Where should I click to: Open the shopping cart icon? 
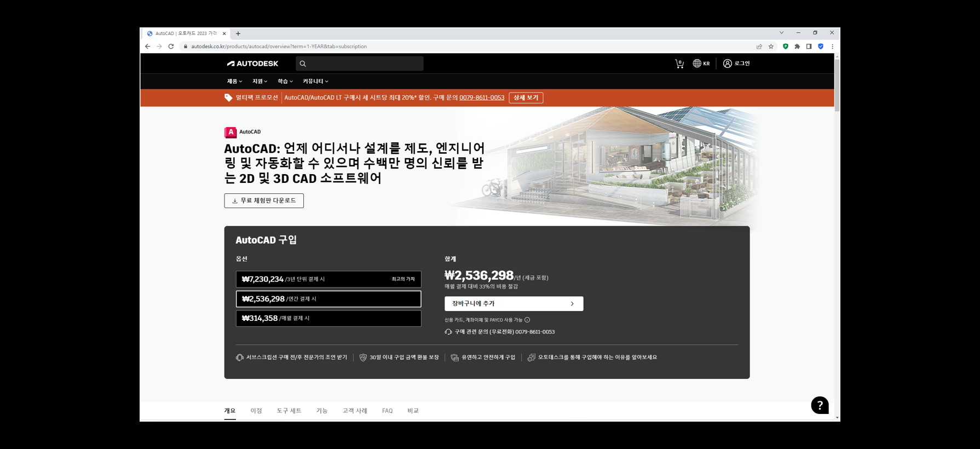pos(679,64)
